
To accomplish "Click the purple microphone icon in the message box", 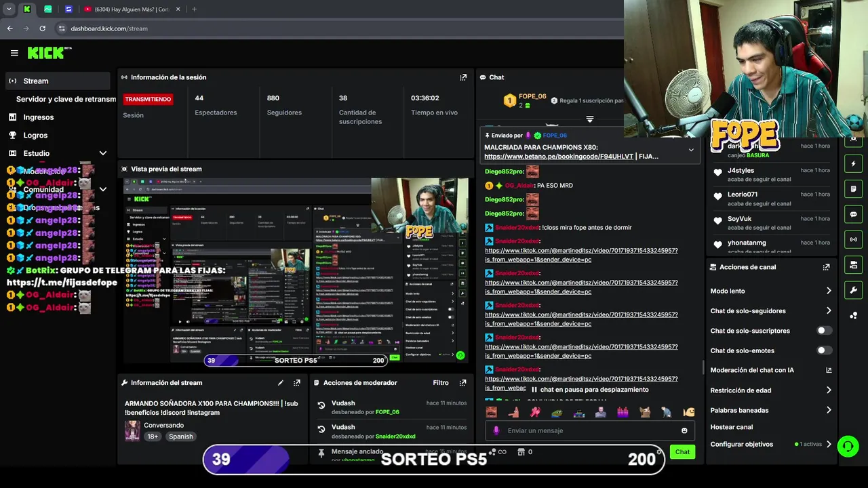I will tap(496, 430).
